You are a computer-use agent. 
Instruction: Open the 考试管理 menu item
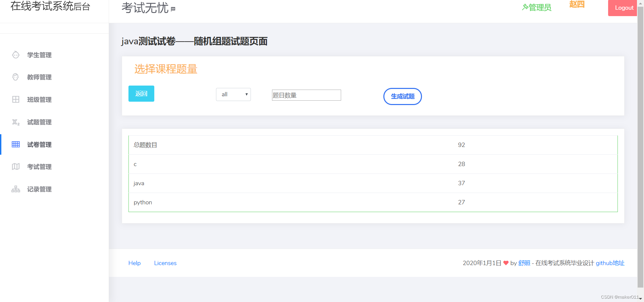39,166
